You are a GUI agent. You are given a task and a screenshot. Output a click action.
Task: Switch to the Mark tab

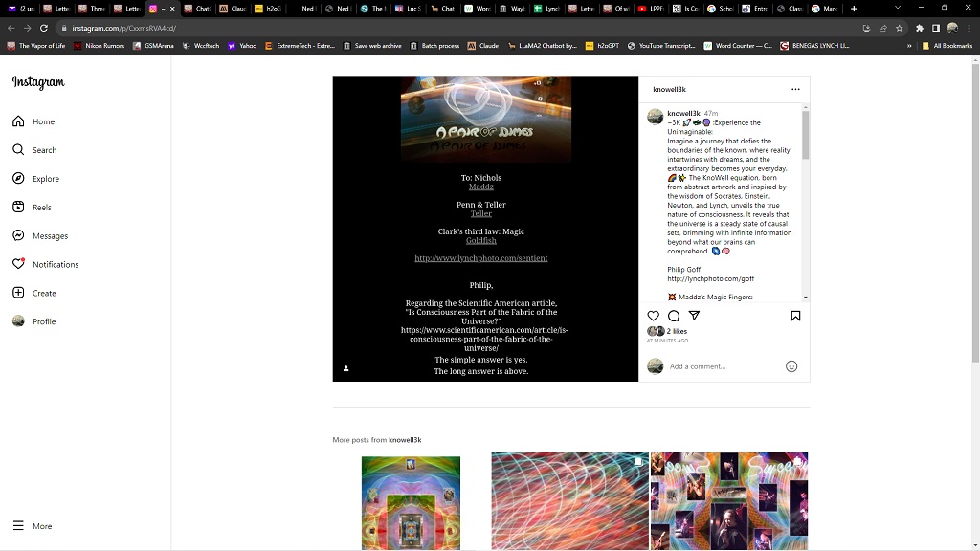824,9
